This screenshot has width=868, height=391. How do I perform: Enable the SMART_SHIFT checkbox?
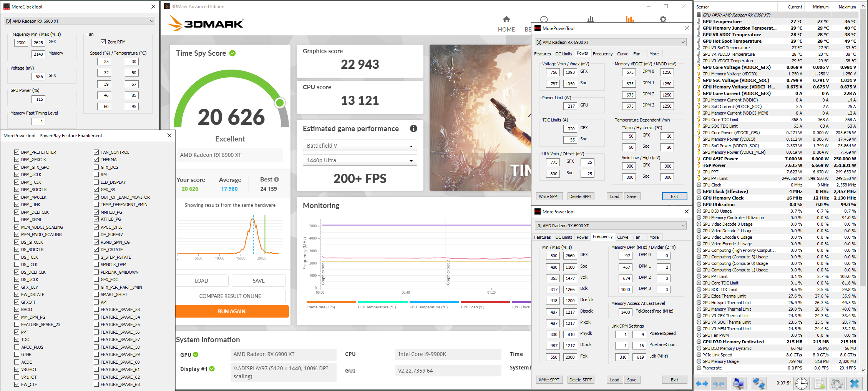[x=96, y=294]
